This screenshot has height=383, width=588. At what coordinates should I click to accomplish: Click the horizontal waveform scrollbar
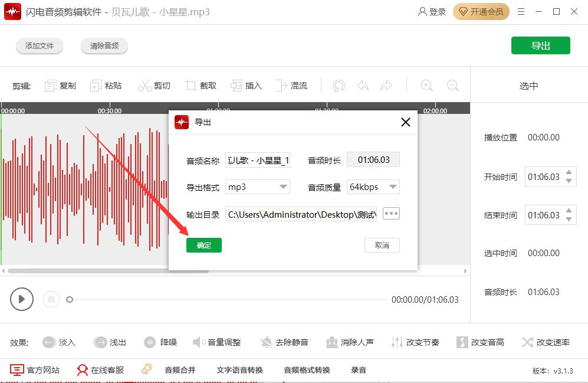[x=108, y=271]
